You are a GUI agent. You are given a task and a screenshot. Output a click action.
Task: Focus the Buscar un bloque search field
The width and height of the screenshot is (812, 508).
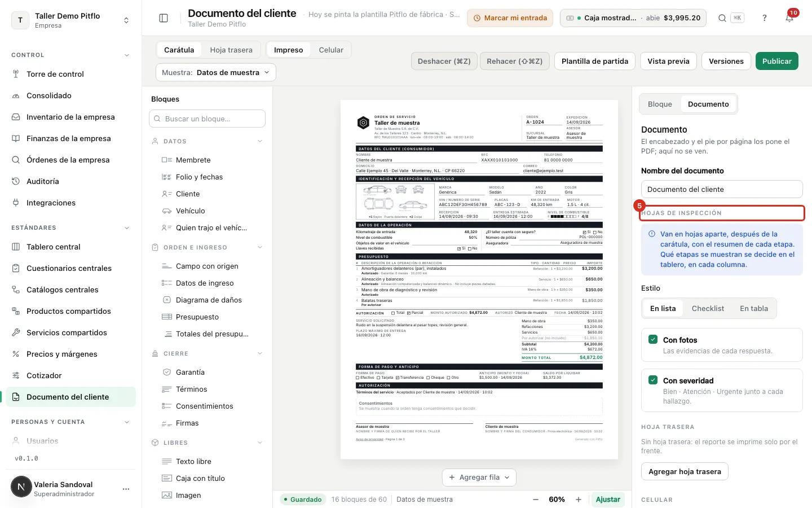coord(207,119)
